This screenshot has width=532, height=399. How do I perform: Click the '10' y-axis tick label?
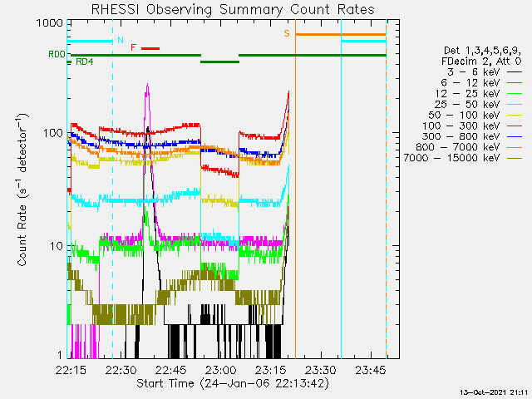tap(57, 246)
